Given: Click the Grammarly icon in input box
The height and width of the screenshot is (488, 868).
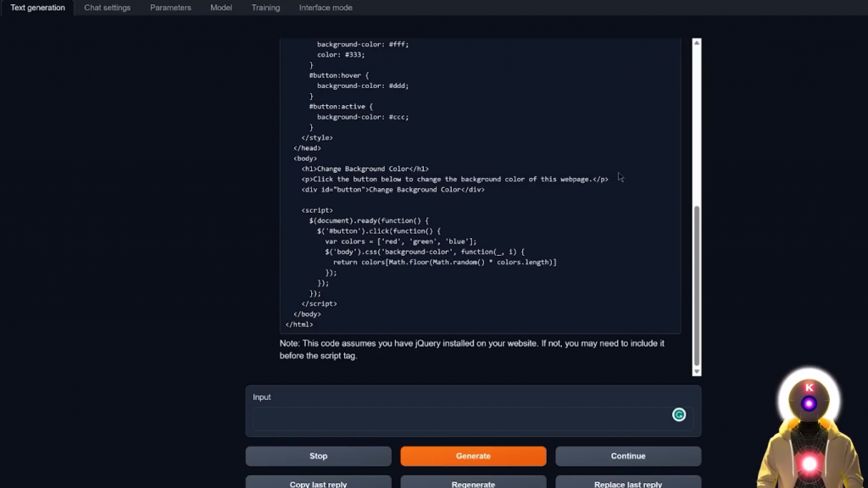Looking at the screenshot, I should click(x=679, y=414).
